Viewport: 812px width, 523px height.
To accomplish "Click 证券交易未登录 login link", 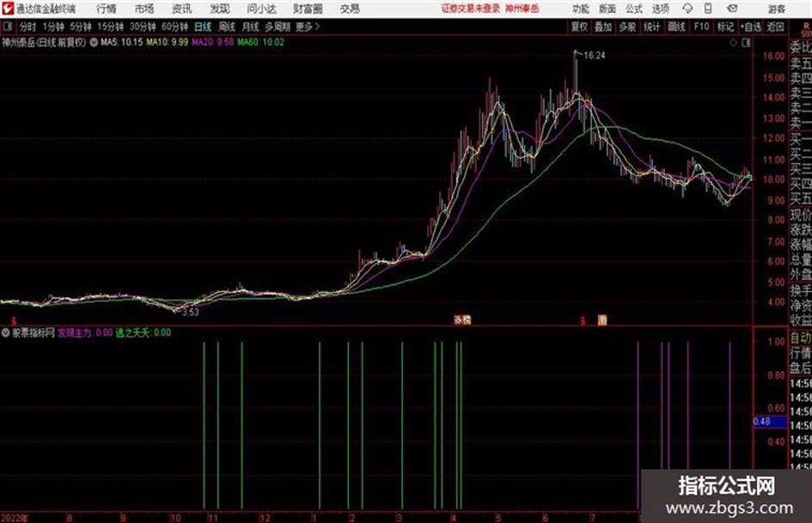I will click(x=471, y=9).
